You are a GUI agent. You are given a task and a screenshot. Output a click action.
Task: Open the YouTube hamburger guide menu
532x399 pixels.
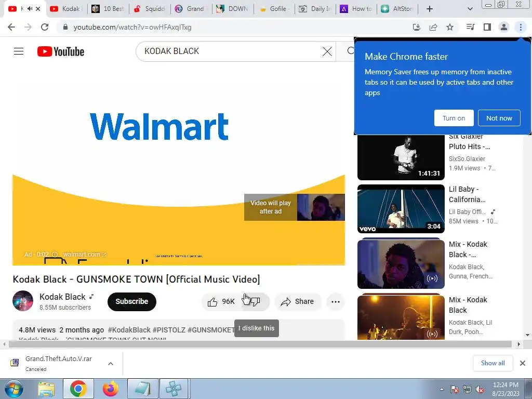(x=19, y=51)
